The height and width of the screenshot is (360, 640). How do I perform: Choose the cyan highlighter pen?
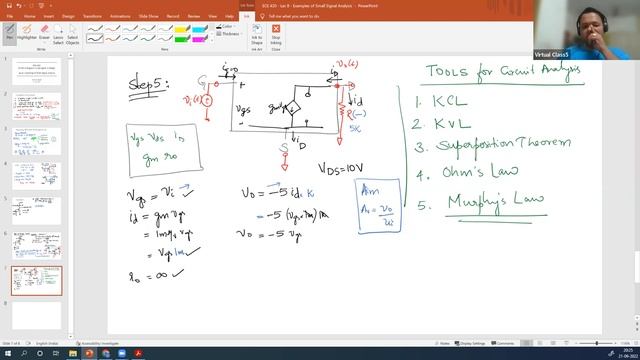[x=200, y=29]
